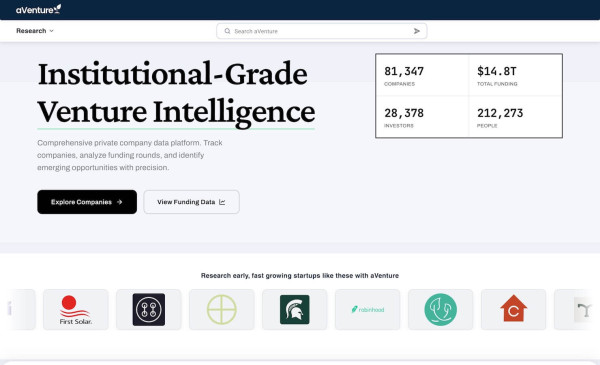Click the Search aVenture input field
This screenshot has height=365, width=600.
coord(321,31)
